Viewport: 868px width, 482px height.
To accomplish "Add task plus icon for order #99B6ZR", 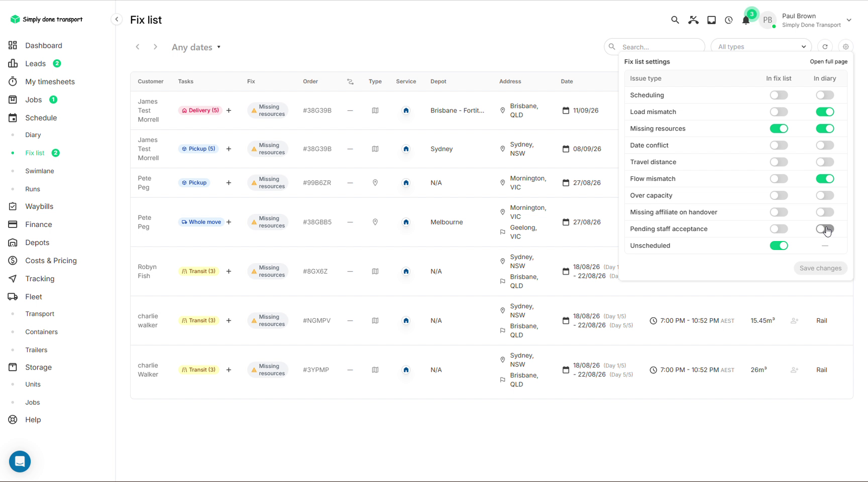I will [x=229, y=183].
